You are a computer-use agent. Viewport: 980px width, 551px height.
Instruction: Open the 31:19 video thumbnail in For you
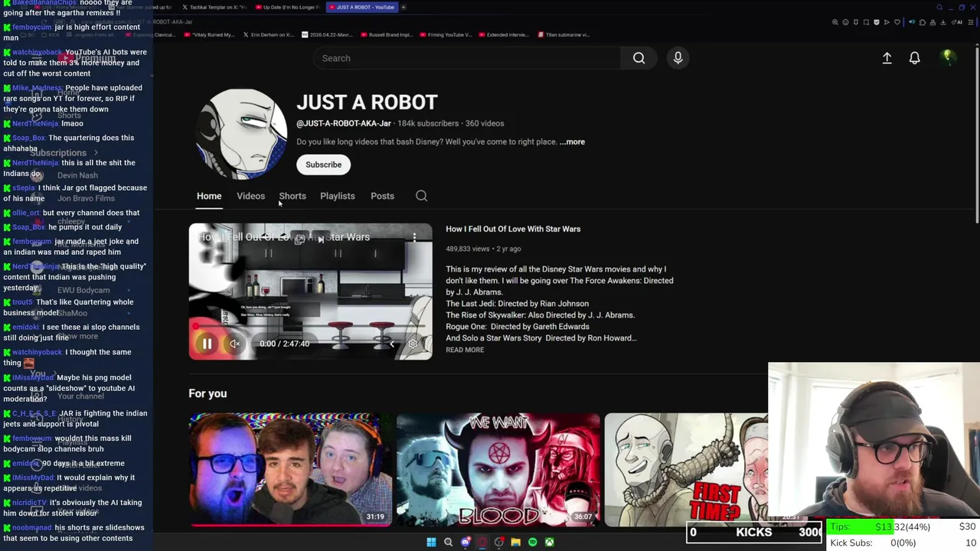click(290, 469)
